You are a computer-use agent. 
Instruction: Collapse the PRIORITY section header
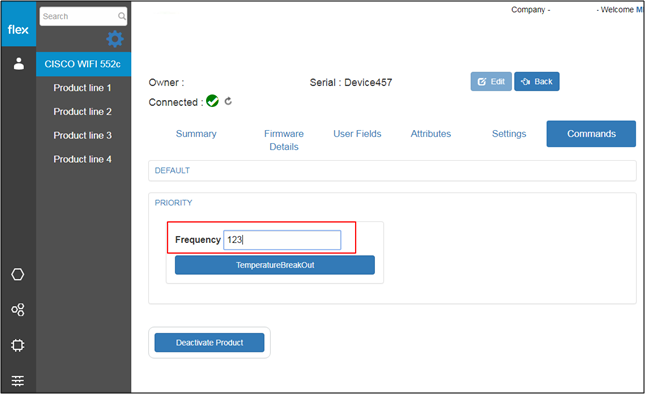coord(173,203)
